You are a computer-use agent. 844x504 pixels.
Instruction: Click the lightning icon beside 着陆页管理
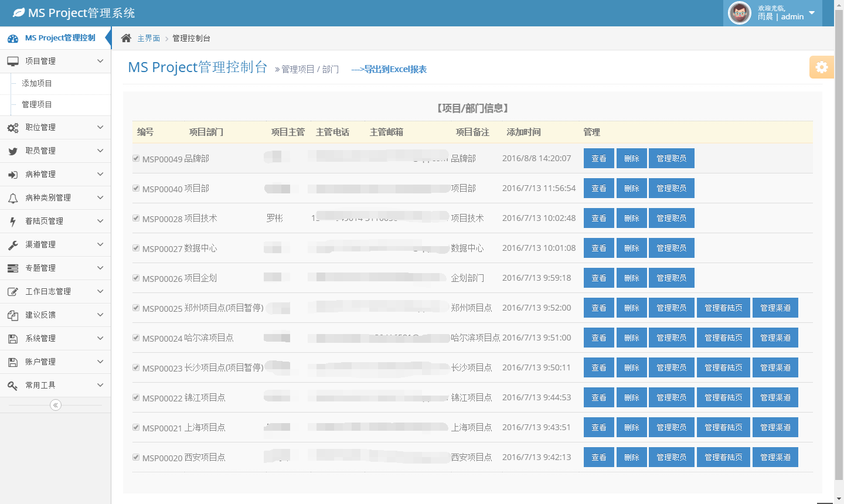[x=13, y=222]
